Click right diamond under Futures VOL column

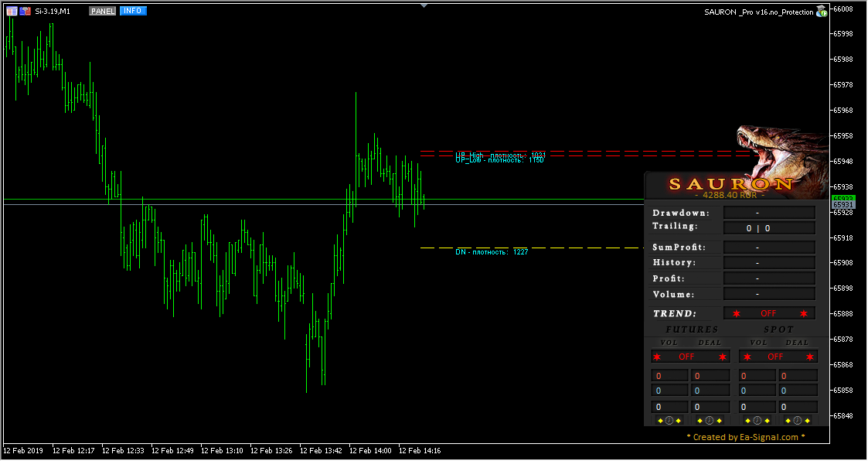pos(679,421)
